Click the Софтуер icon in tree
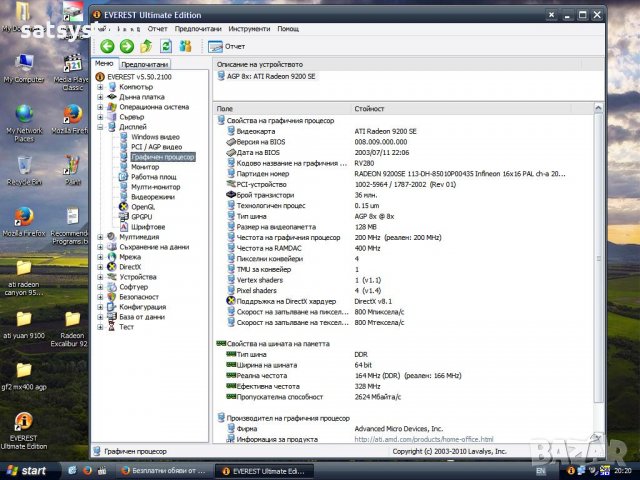640x480 pixels. pyautogui.click(x=111, y=287)
